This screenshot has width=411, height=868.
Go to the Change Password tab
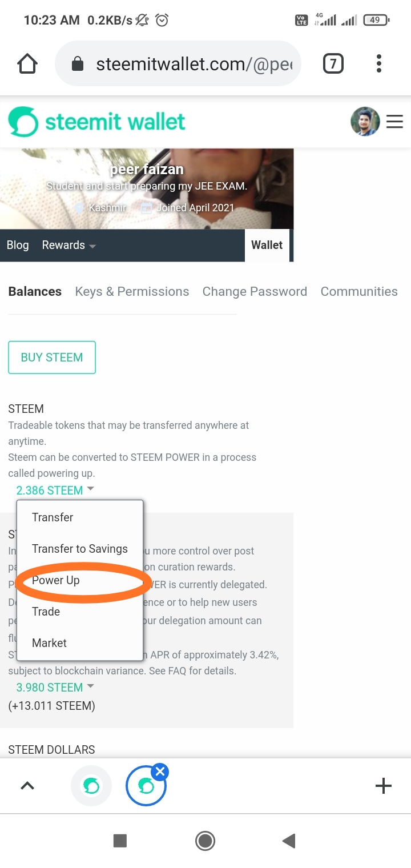[255, 292]
